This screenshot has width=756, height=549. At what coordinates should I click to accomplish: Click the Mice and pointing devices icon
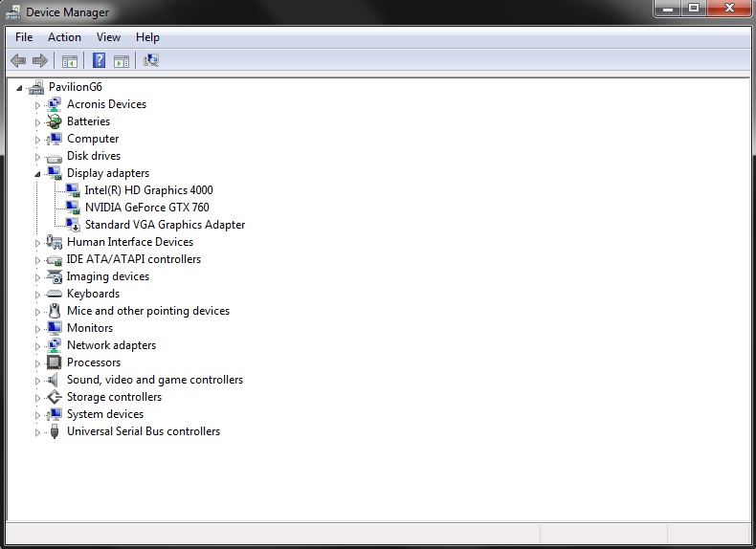click(55, 311)
